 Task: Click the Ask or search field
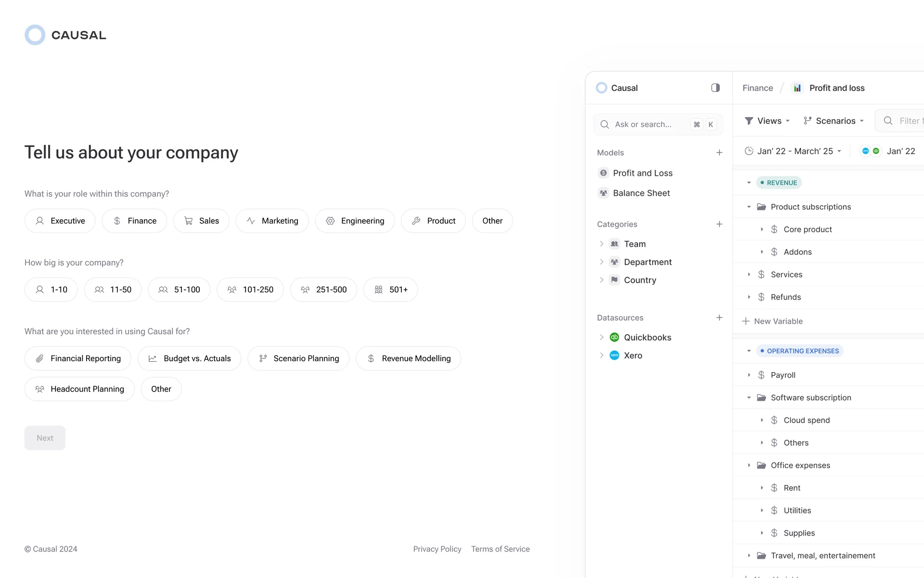click(643, 124)
